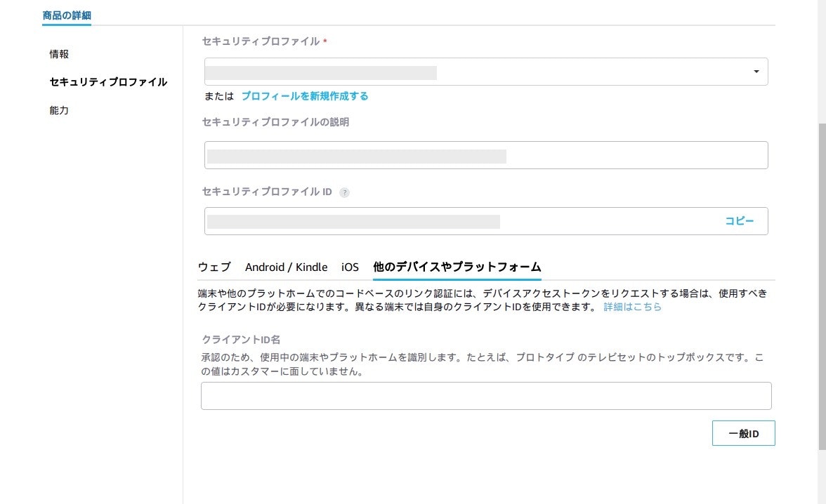This screenshot has width=826, height=504.
Task: Click the コピー link to copy the ID
Action: click(739, 220)
